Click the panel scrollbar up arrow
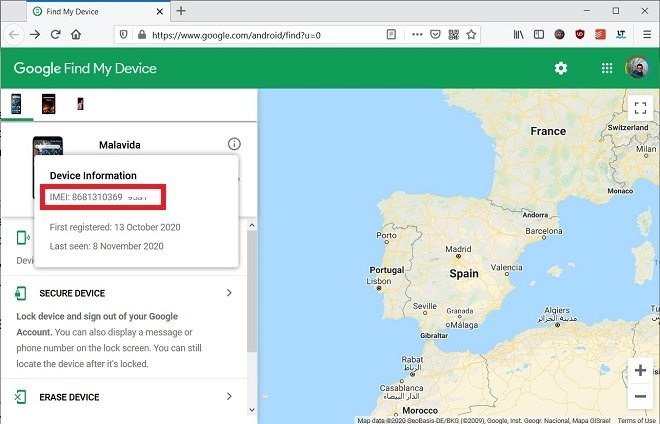The width and height of the screenshot is (660, 424). (252, 225)
